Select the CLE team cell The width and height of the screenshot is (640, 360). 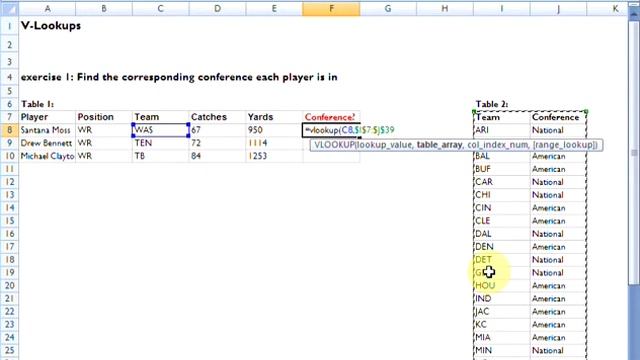pyautogui.click(x=502, y=221)
